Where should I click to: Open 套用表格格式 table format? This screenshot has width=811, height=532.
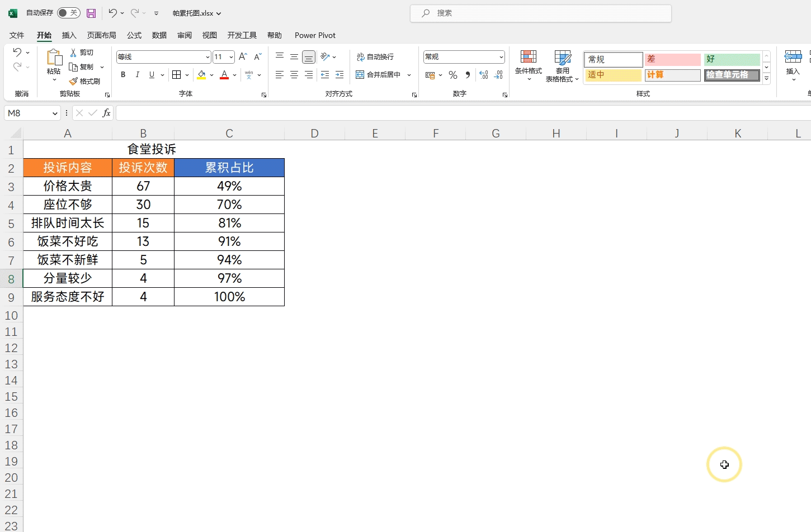[562, 66]
